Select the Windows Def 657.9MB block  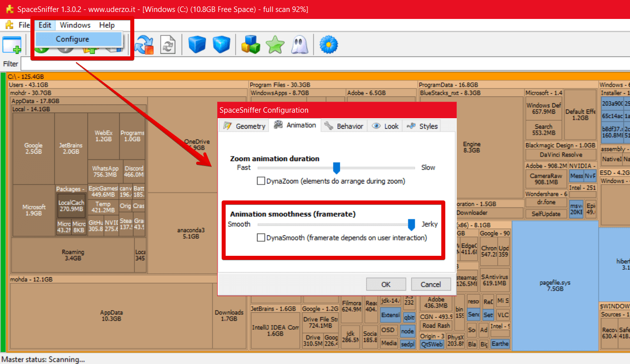point(544,109)
